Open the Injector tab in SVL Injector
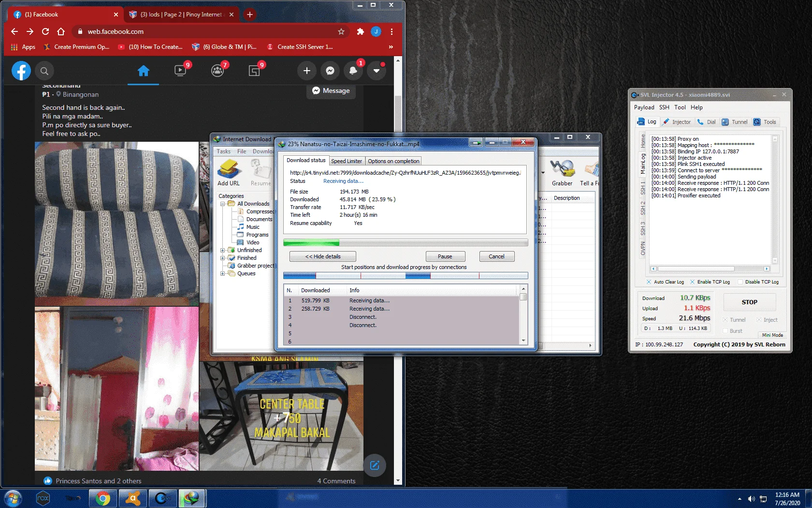Image resolution: width=812 pixels, height=508 pixels. [x=677, y=122]
